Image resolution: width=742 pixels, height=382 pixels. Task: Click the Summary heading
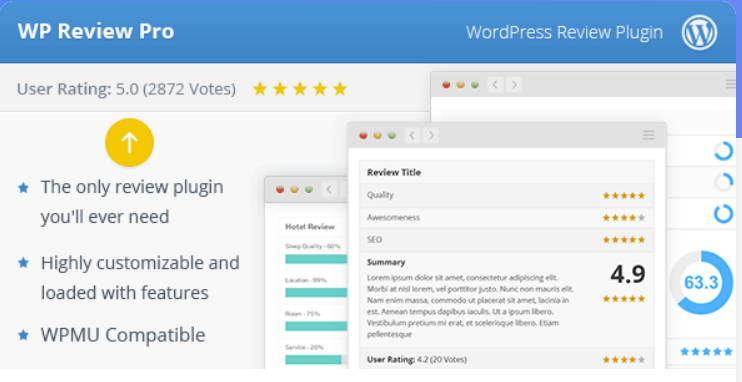(x=386, y=262)
